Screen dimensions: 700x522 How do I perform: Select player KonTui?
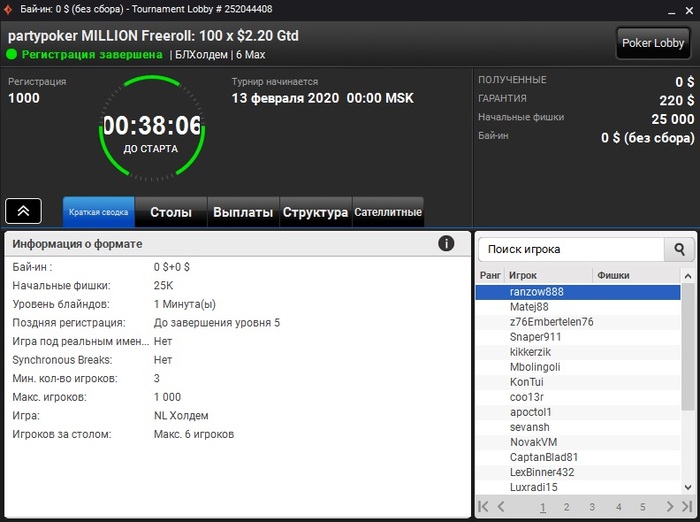click(578, 382)
